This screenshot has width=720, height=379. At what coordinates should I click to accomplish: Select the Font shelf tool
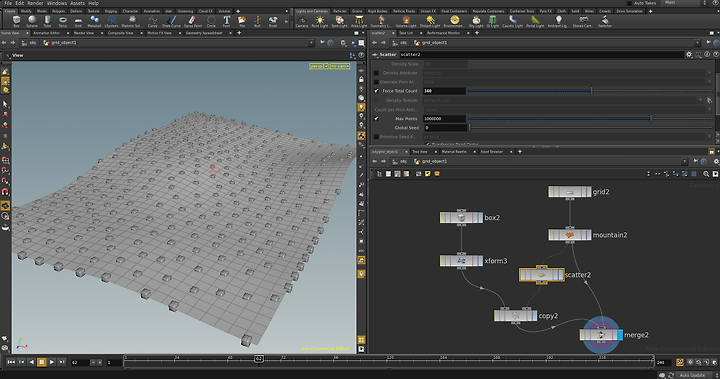(226, 21)
